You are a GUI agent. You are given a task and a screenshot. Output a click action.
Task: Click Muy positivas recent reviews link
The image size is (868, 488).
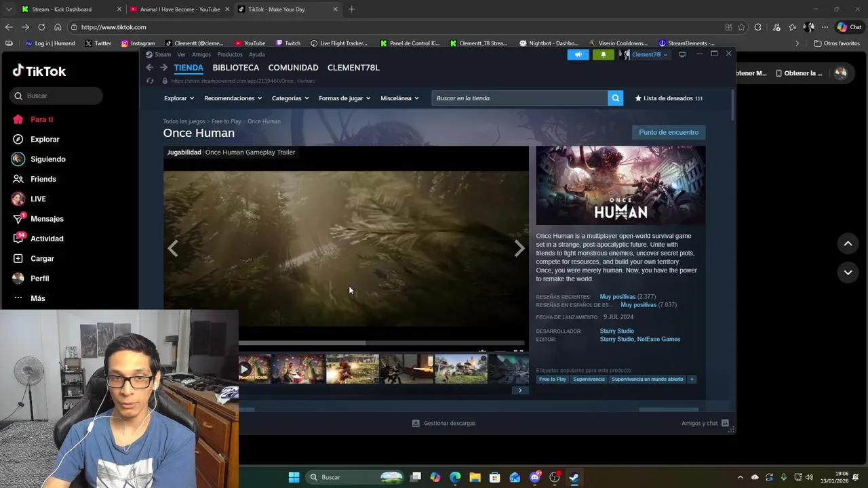click(x=617, y=297)
